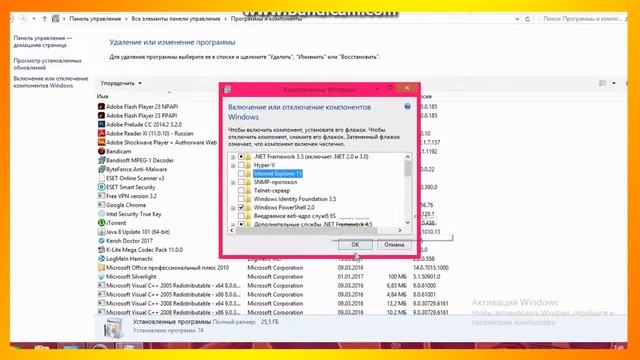Check the Internet Explorer 11 checkbox

(x=241, y=174)
